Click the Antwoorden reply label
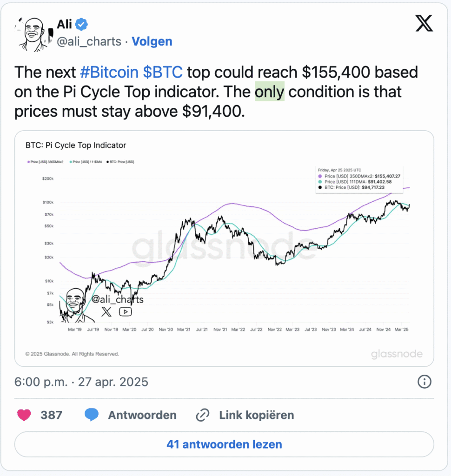 click(x=142, y=415)
